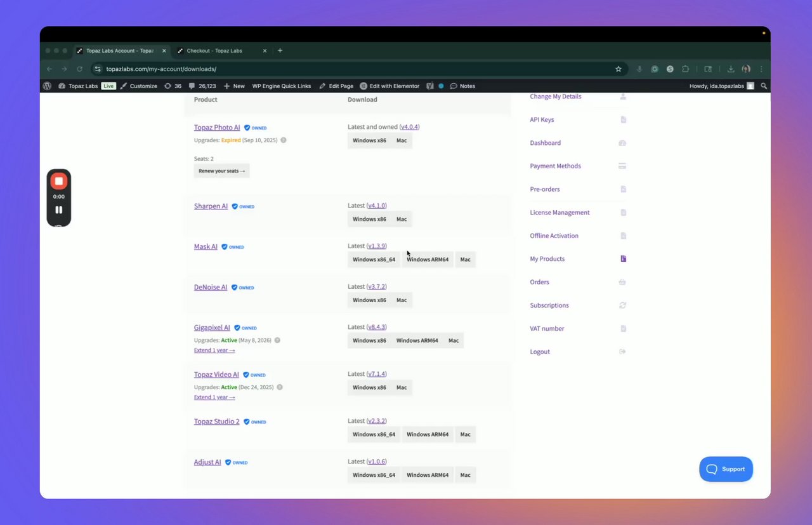The height and width of the screenshot is (525, 812).
Task: Bookmark this page with the star icon
Action: (619, 69)
